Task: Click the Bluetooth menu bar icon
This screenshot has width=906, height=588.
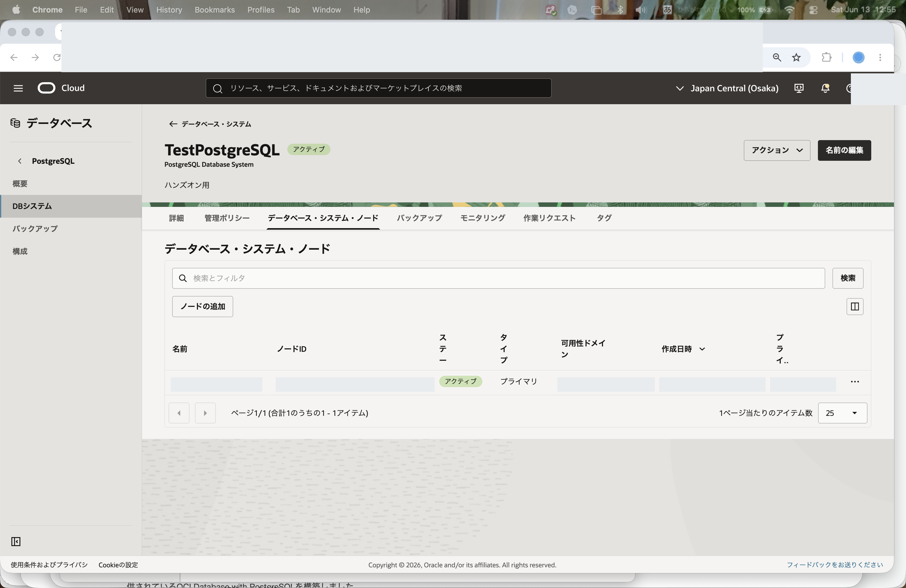Action: point(620,10)
